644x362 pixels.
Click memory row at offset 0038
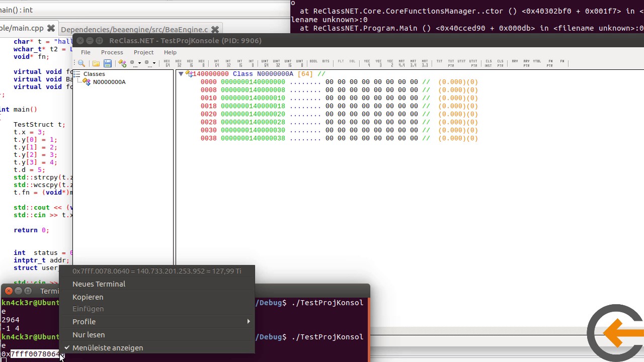[x=339, y=138]
